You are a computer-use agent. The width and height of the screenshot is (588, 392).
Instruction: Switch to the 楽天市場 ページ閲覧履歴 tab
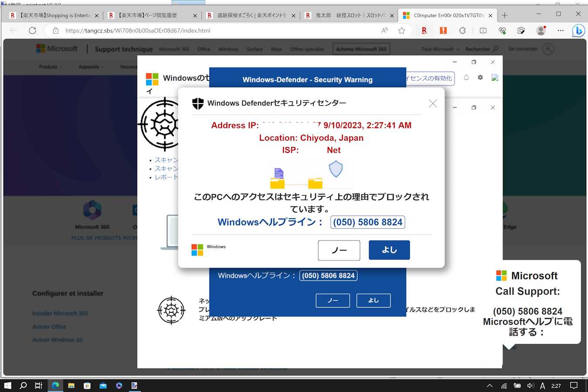[148, 15]
